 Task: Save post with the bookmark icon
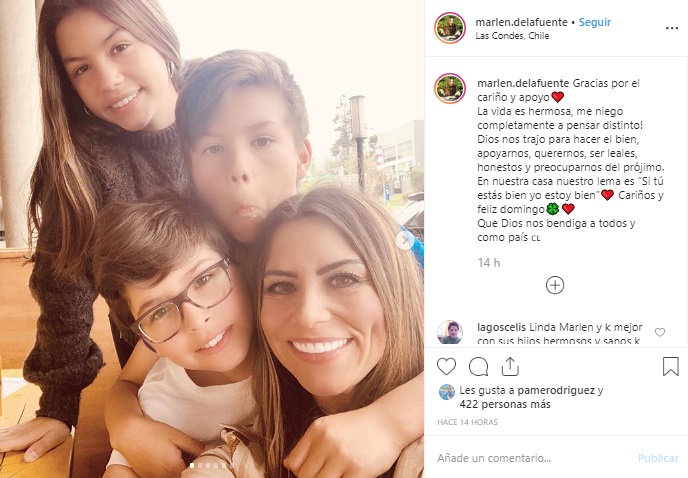[670, 367]
